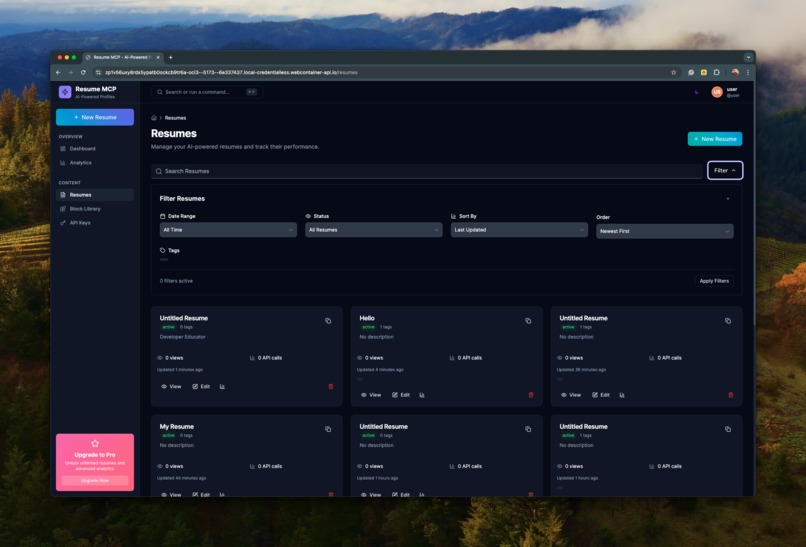Duplicate the Developer Educator resume via copy icon
This screenshot has width=806, height=547.
coord(328,321)
